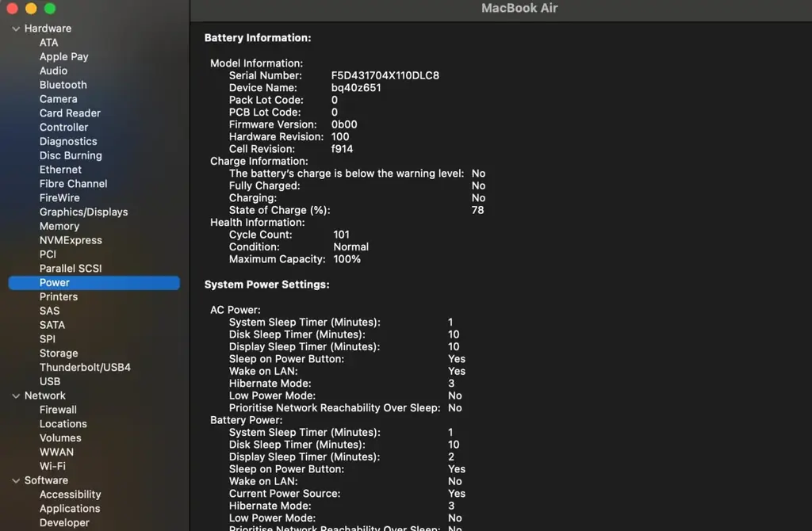Zoom window with green button

50,8
